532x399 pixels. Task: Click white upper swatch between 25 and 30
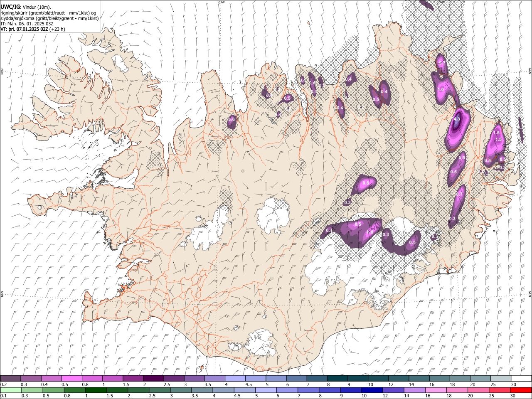click(x=501, y=378)
